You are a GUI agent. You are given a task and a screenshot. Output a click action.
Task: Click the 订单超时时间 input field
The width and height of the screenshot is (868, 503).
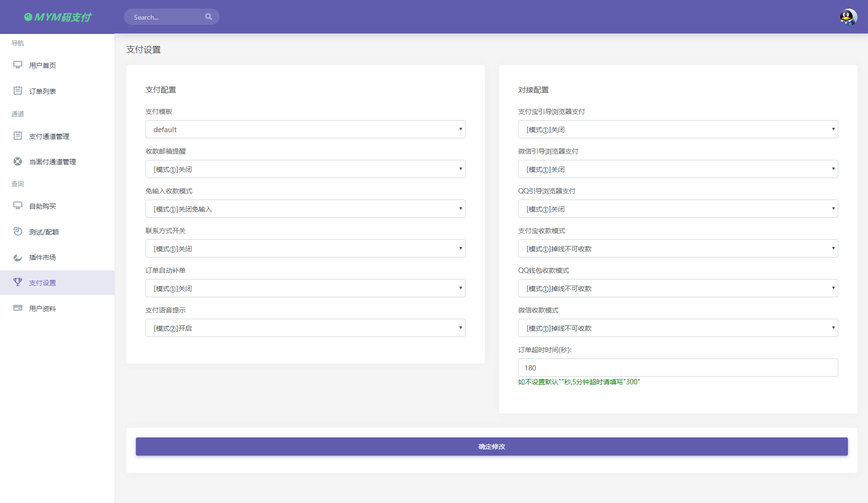(x=678, y=368)
